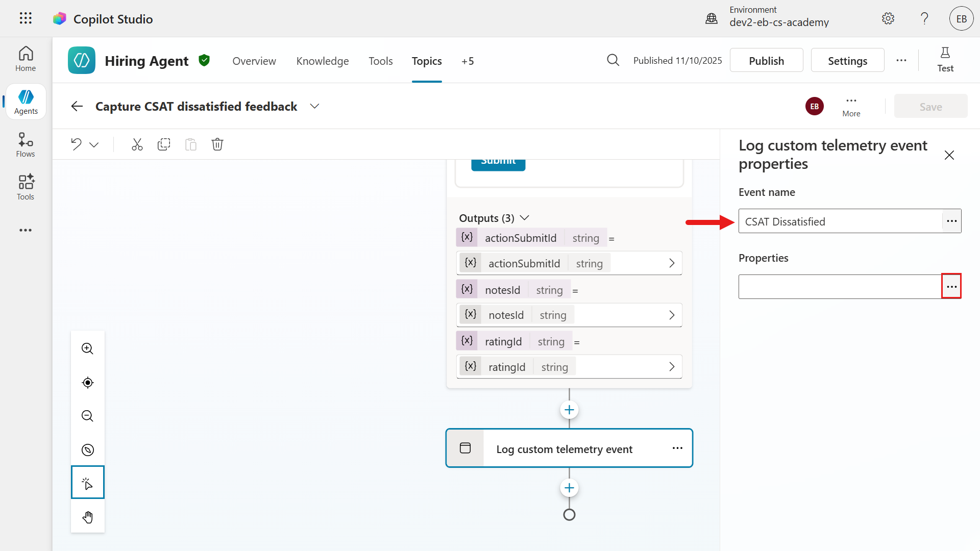Click the Publish button
This screenshot has height=551, width=980.
pyautogui.click(x=766, y=60)
